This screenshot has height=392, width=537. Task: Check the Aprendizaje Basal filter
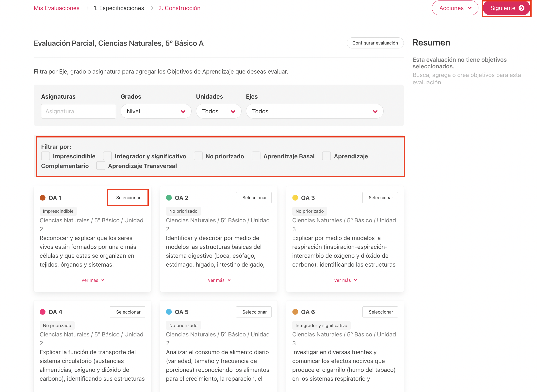pos(256,156)
